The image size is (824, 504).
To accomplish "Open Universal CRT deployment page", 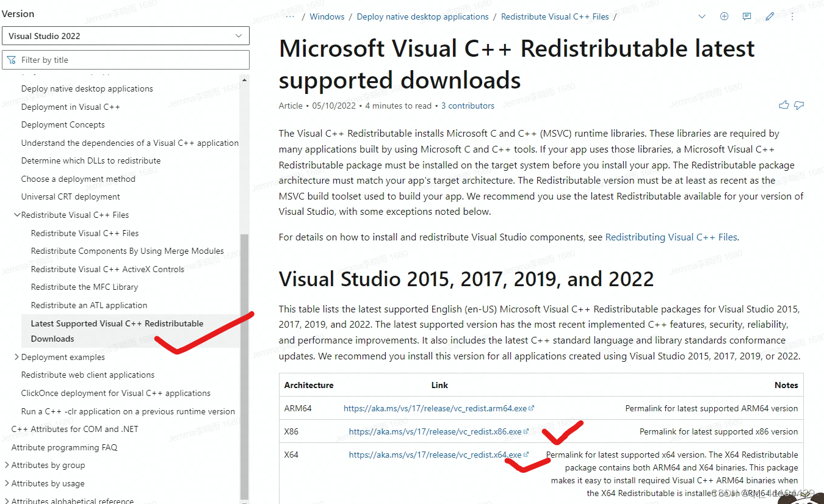I will 70,196.
